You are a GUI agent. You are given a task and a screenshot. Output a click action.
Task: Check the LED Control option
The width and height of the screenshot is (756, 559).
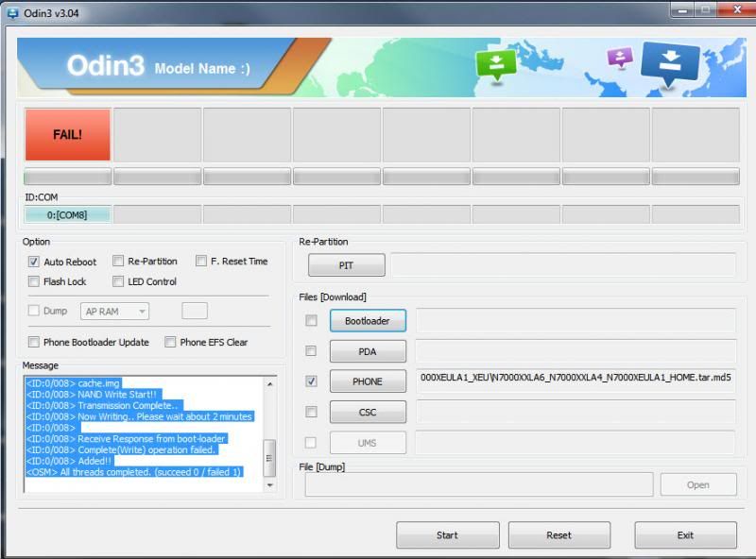tap(118, 281)
